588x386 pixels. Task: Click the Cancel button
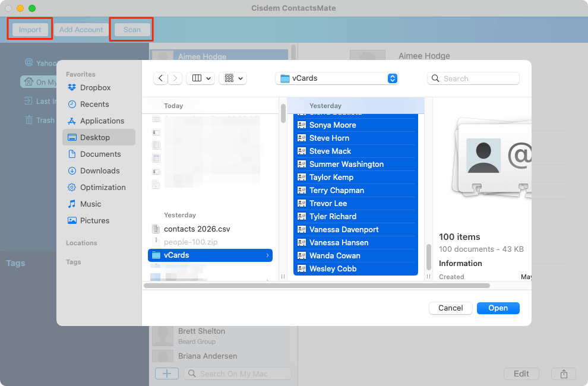[x=450, y=308]
